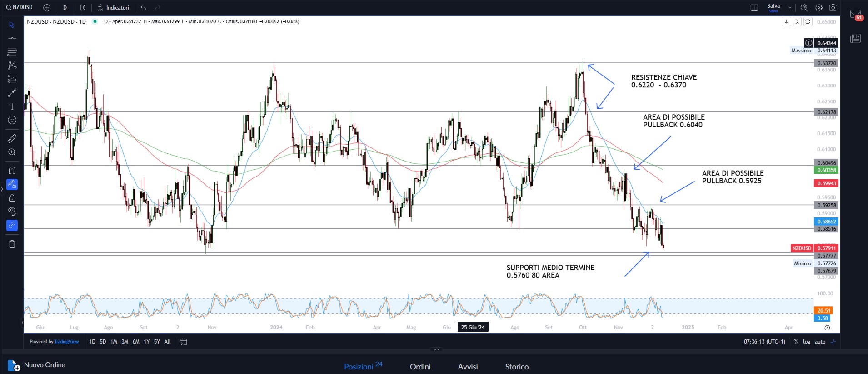Click the trash icon to remove drawings
Image resolution: width=868 pixels, height=374 pixels.
[12, 244]
